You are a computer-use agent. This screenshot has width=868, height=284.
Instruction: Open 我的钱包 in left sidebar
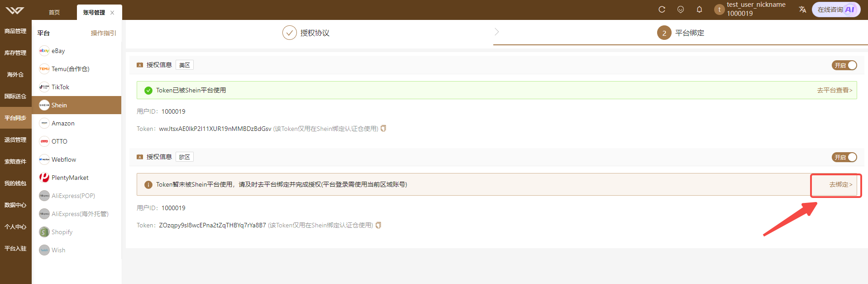click(x=15, y=183)
